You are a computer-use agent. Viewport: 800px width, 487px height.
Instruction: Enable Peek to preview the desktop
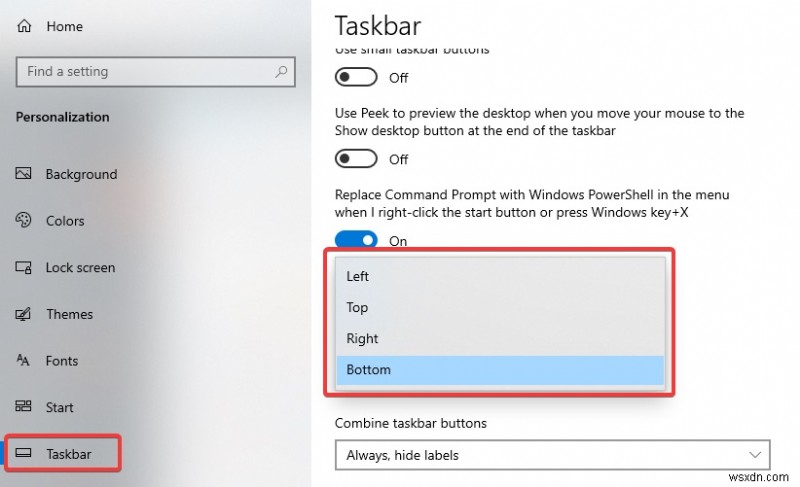(x=357, y=159)
